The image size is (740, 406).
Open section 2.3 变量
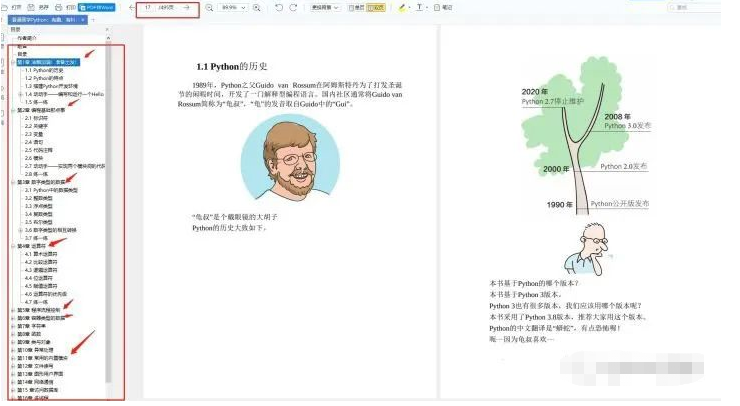(34, 135)
